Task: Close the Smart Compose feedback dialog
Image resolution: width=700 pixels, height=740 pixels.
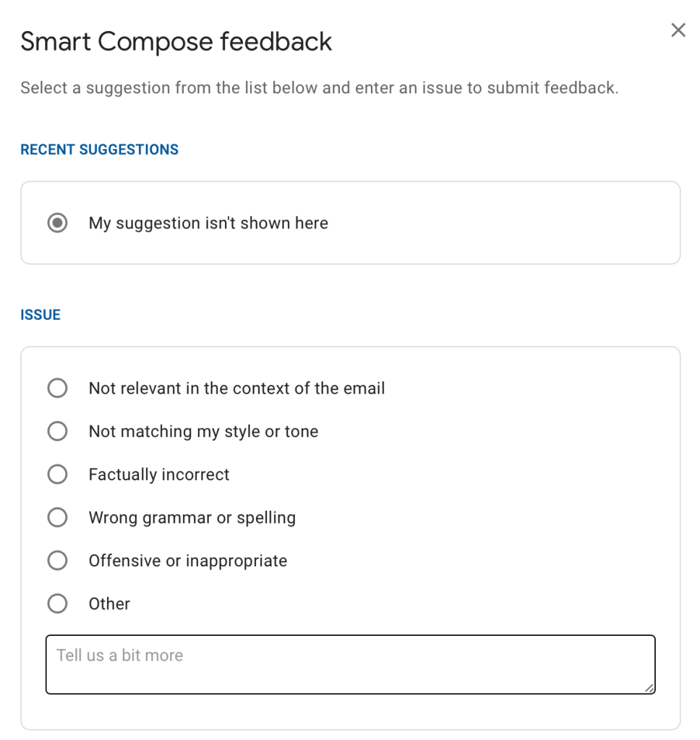Action: (x=678, y=30)
